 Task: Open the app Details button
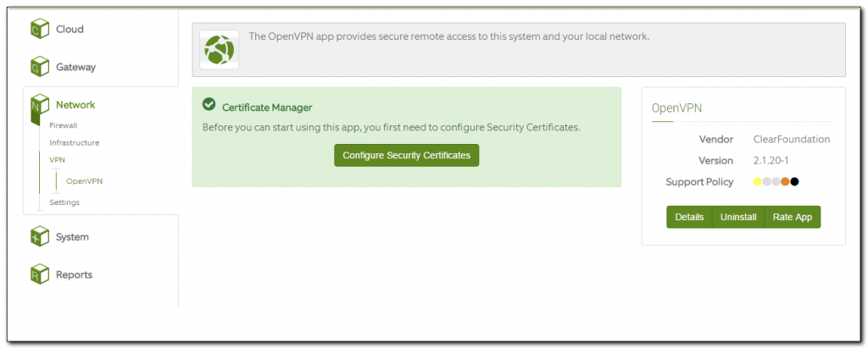point(689,217)
